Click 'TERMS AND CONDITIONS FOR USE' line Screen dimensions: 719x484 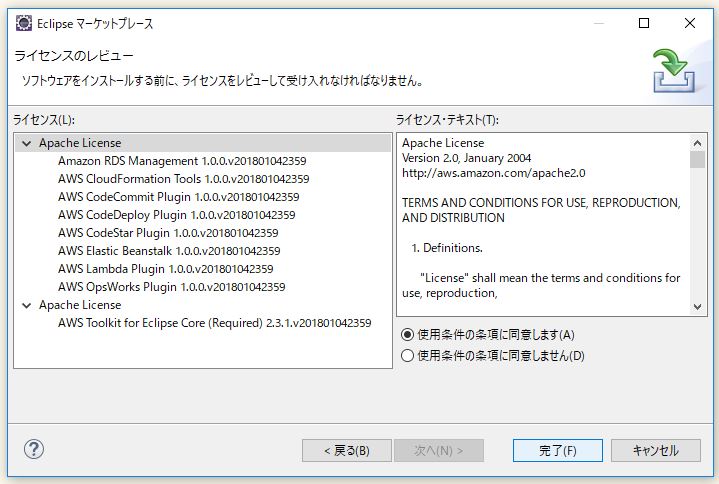click(x=541, y=203)
